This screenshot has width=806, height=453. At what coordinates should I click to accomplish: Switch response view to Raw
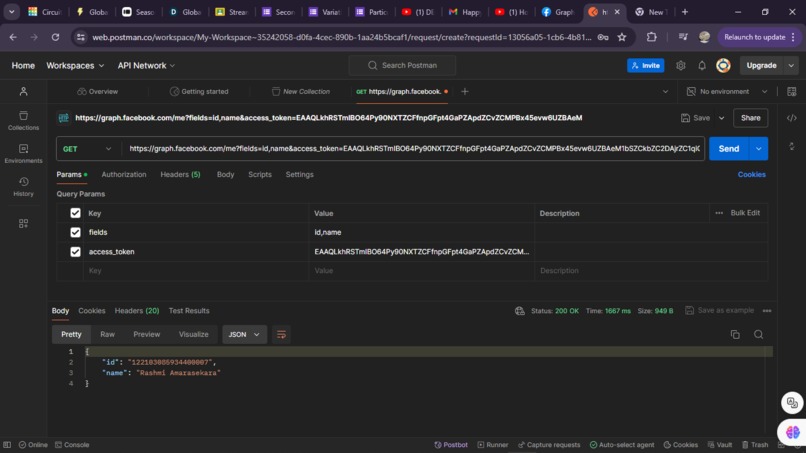107,334
